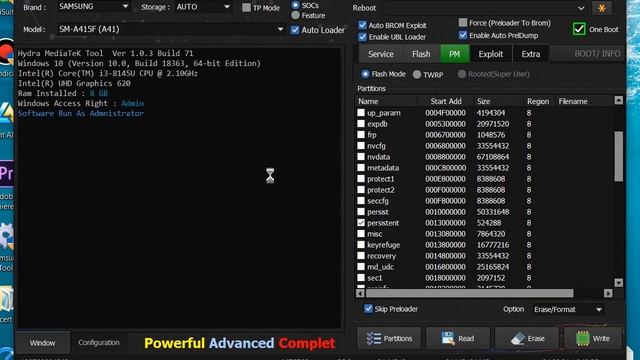Image resolution: width=640 pixels, height=360 pixels.
Task: Check the nvcfg partition
Action: 361,146
